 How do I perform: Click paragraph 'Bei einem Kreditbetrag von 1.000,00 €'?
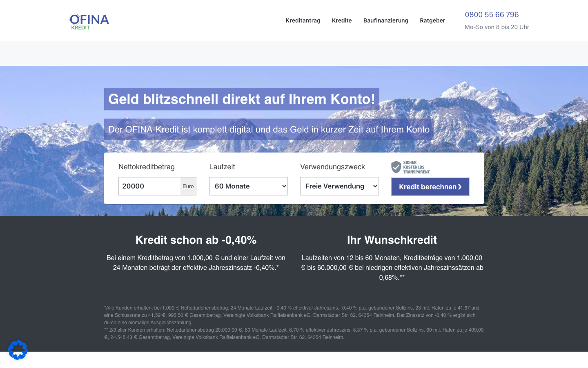pos(196,263)
